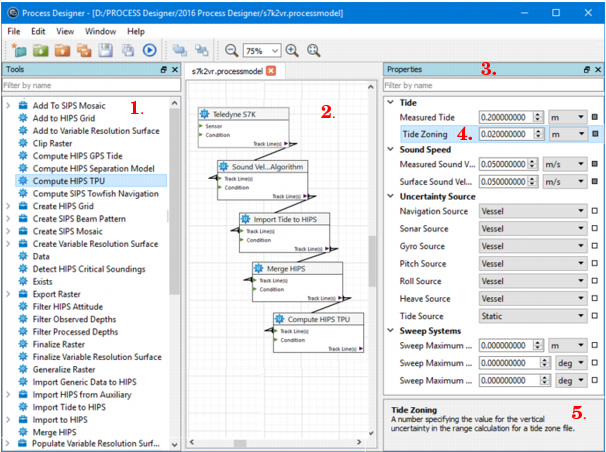Image resolution: width=606 pixels, height=452 pixels.
Task: Collapse the Uncertainty Source section
Action: [x=391, y=197]
